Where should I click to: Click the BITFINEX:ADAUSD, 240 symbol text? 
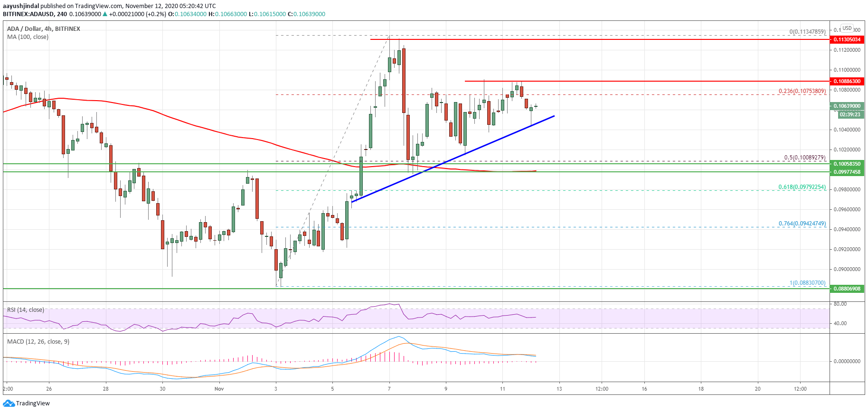coord(35,14)
